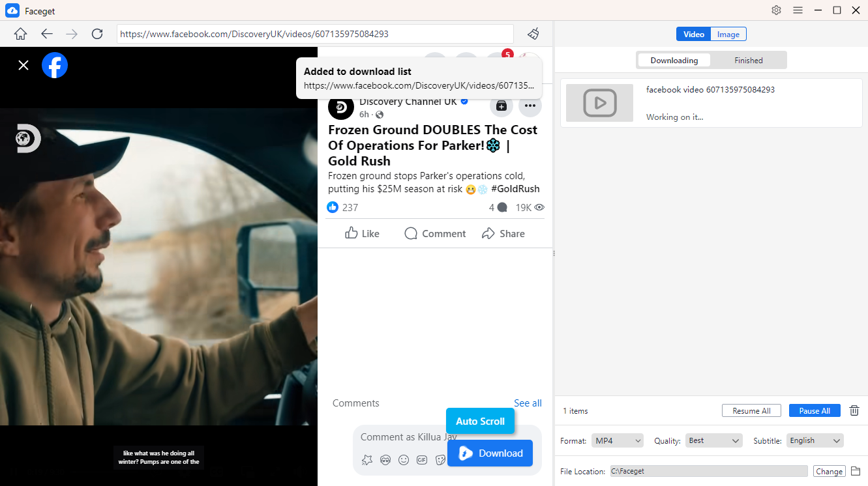The width and height of the screenshot is (868, 486).
Task: Click the downloading video thumbnail
Action: point(599,103)
